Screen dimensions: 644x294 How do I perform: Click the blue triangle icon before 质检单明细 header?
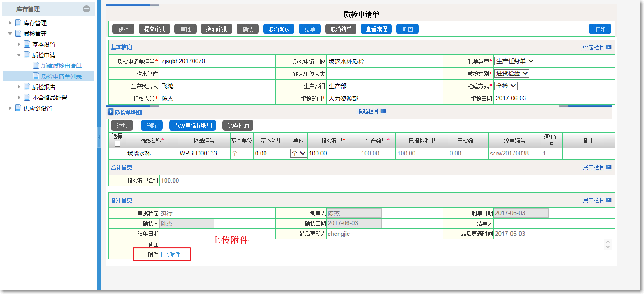111,111
